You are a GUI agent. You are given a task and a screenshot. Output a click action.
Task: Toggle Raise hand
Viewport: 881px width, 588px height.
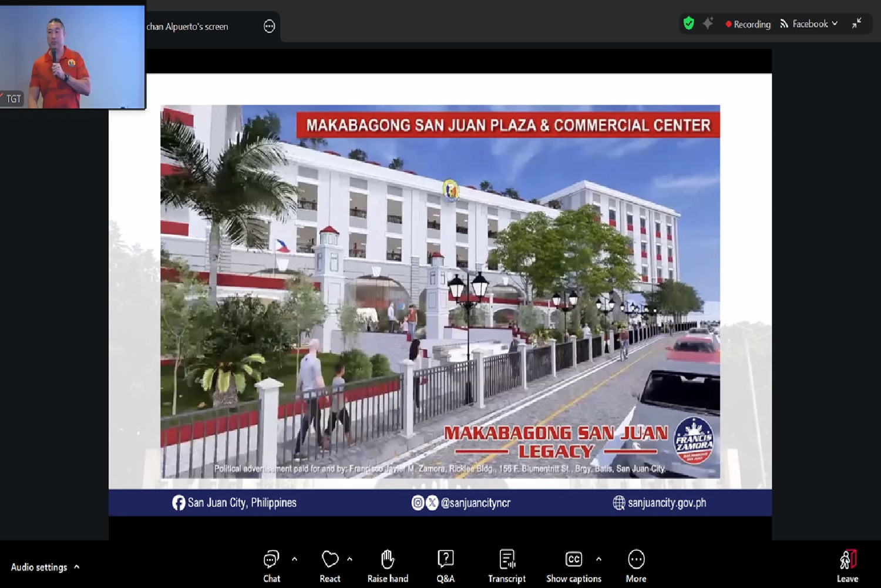coord(388,566)
